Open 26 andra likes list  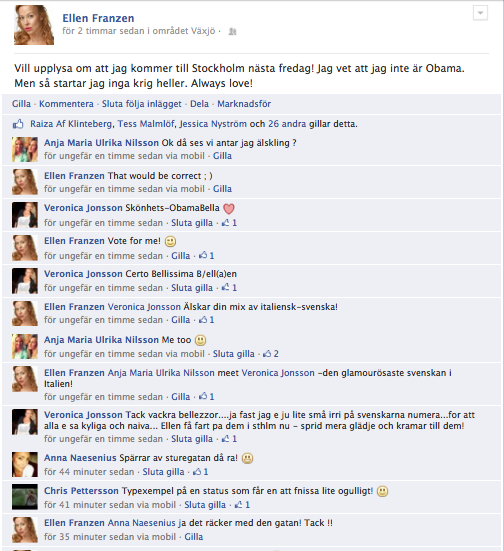(287, 124)
